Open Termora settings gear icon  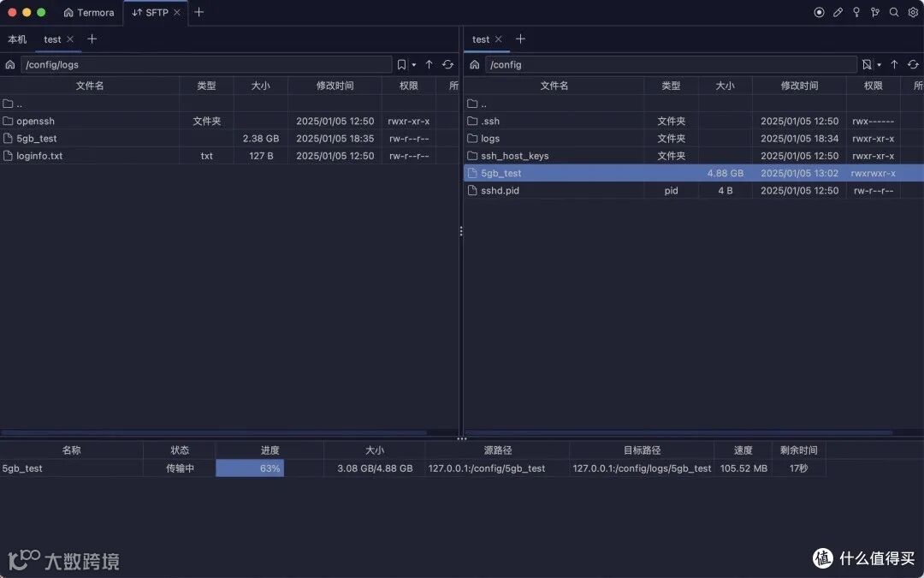[913, 12]
